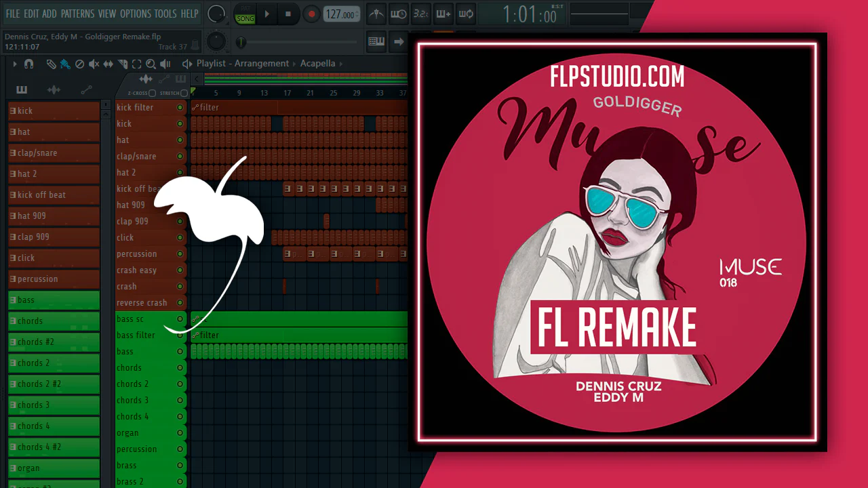This screenshot has width=868, height=488.
Task: Open the magnet snap settings dropdown
Action: [x=29, y=64]
